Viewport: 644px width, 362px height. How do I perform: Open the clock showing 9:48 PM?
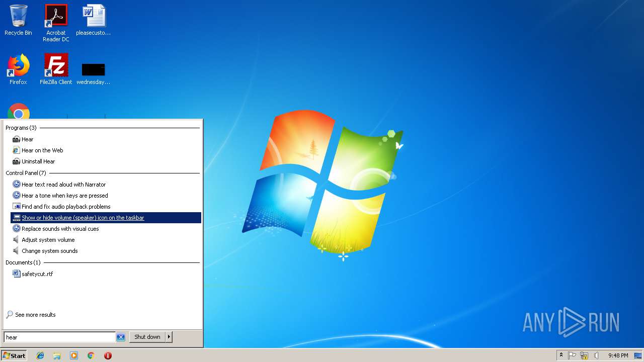(618, 355)
